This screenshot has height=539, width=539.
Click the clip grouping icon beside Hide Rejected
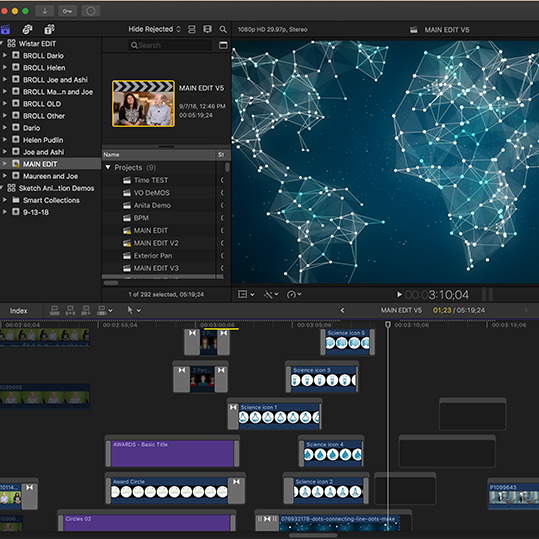click(192, 30)
